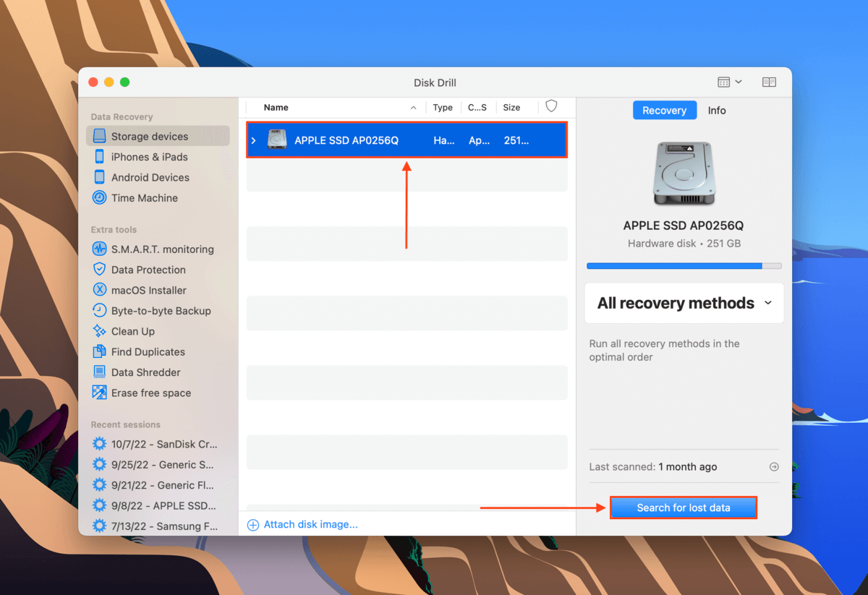Click gear icon of 7/13/22 Samsung session
The image size is (868, 595).
click(x=99, y=526)
